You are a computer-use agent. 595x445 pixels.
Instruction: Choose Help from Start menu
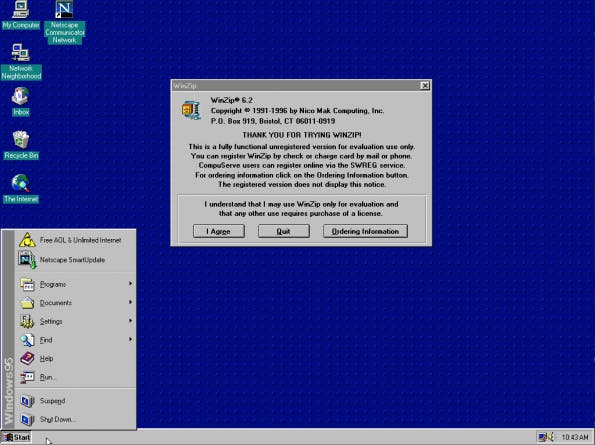click(x=75, y=359)
